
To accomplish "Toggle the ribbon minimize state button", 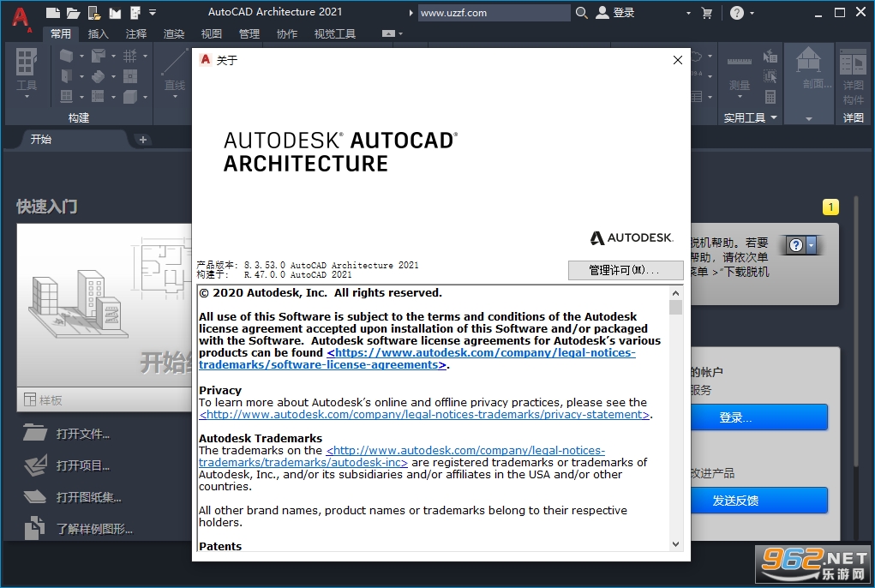I will (388, 33).
